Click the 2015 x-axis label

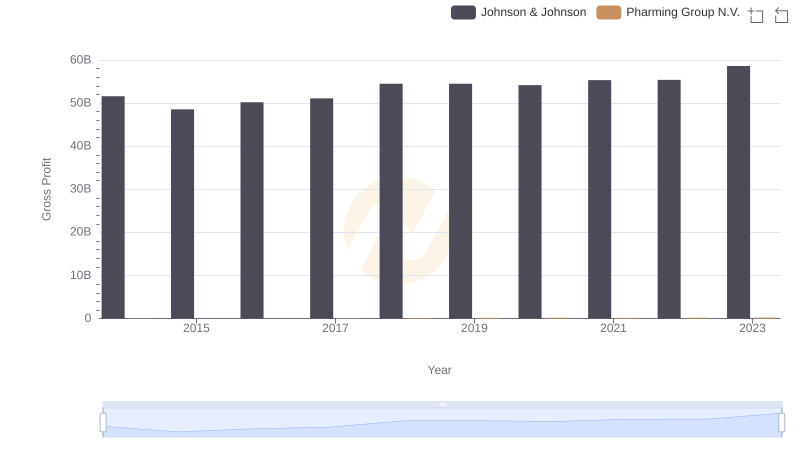pyautogui.click(x=196, y=328)
